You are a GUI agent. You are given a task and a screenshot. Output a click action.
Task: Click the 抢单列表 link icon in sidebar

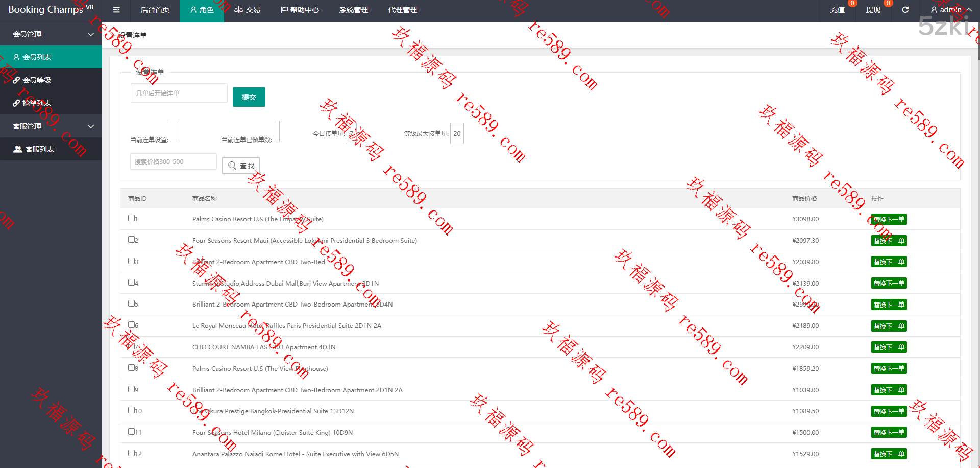pyautogui.click(x=16, y=103)
